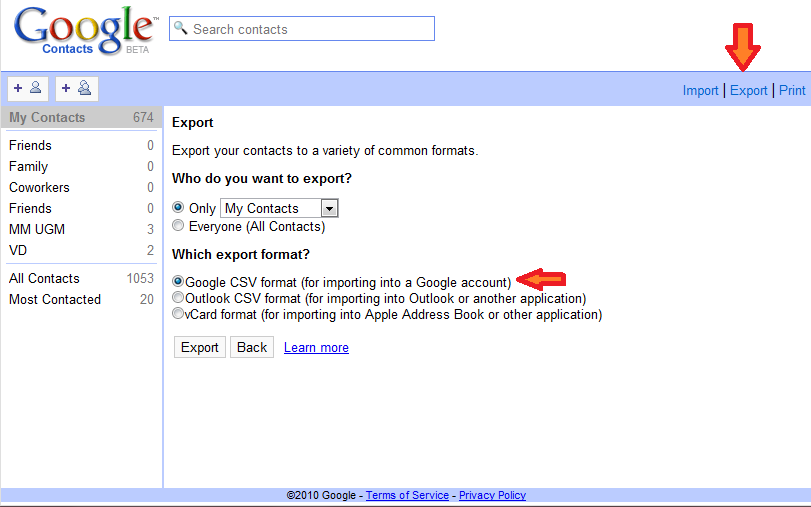
Task: Open the My Contacts group dropdown
Action: tap(279, 208)
